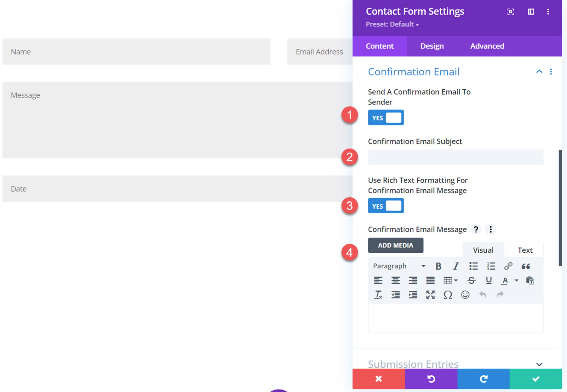Click the ADD MEDIA button
The width and height of the screenshot is (567, 392).
[x=396, y=245]
